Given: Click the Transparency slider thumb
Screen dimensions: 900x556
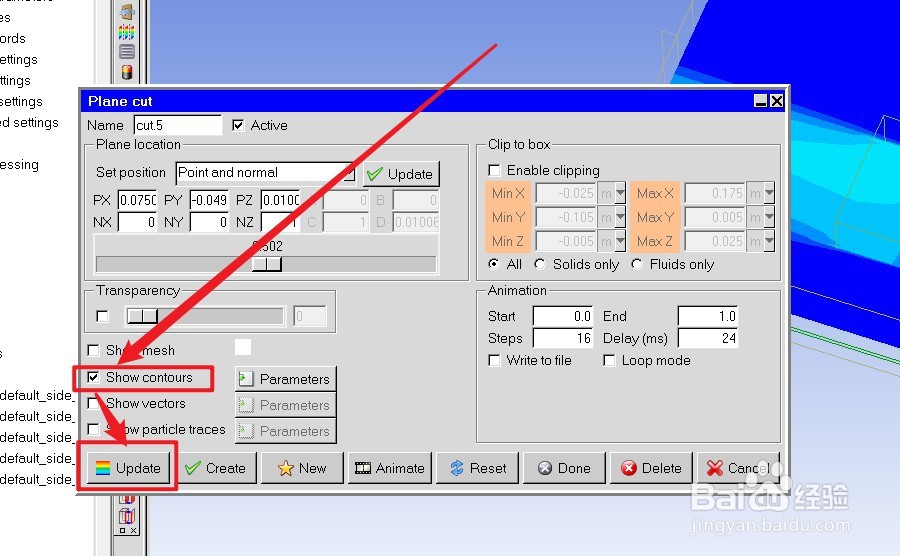Looking at the screenshot, I should pos(142,316).
